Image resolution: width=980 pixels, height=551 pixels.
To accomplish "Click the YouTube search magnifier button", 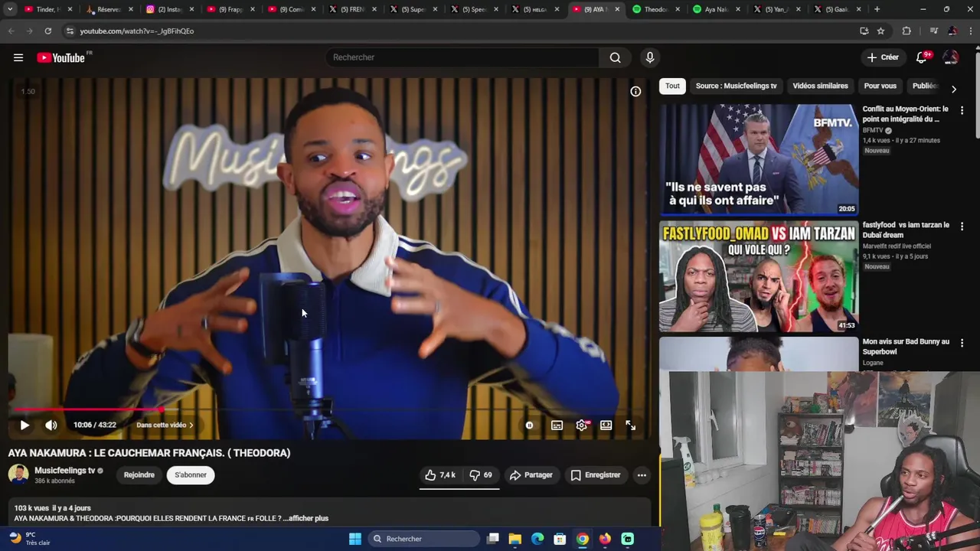I will (x=615, y=57).
